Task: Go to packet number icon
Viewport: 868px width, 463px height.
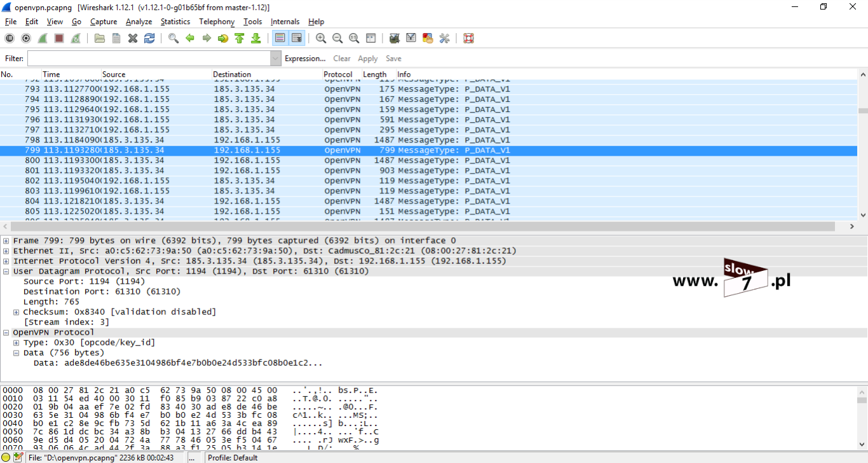Action: pyautogui.click(x=223, y=38)
